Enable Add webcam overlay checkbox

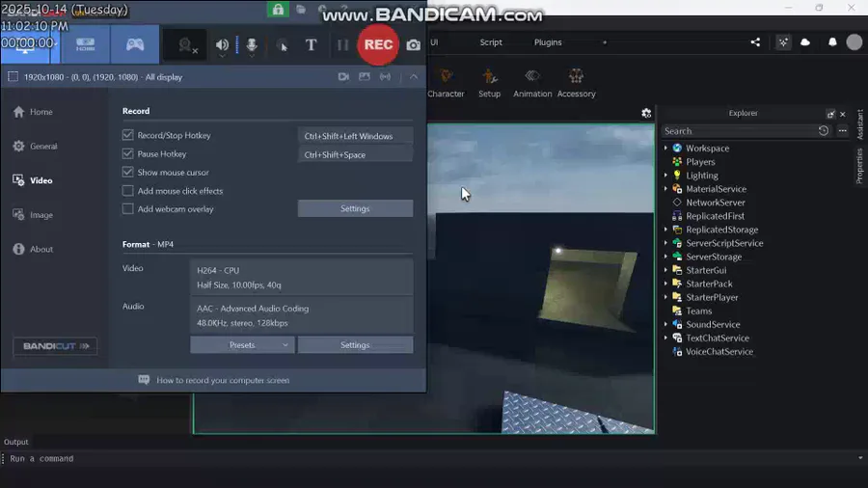click(x=128, y=209)
